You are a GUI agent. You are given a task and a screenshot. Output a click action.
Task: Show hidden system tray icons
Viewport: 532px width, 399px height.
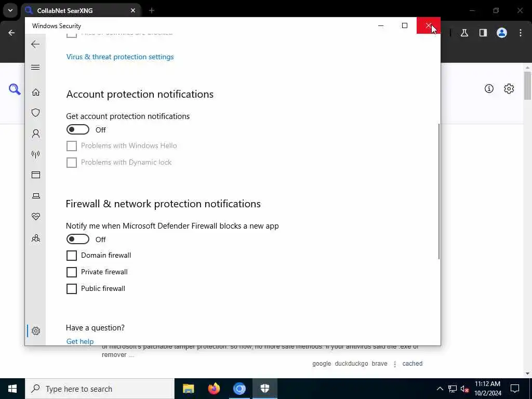pos(440,389)
